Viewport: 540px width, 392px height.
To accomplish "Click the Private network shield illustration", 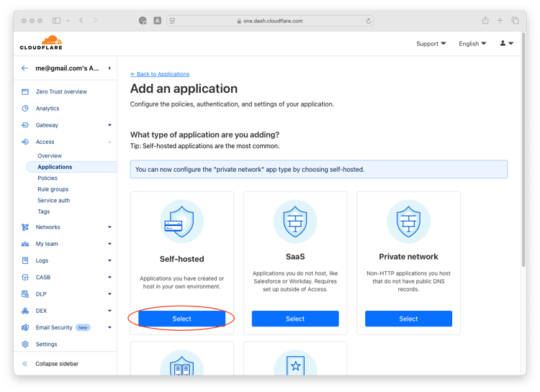I will [x=408, y=222].
